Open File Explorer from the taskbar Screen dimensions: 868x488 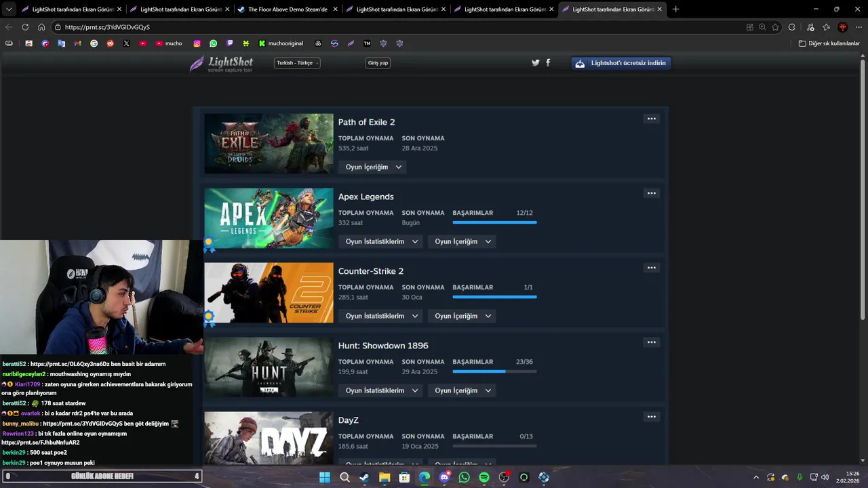(x=384, y=477)
